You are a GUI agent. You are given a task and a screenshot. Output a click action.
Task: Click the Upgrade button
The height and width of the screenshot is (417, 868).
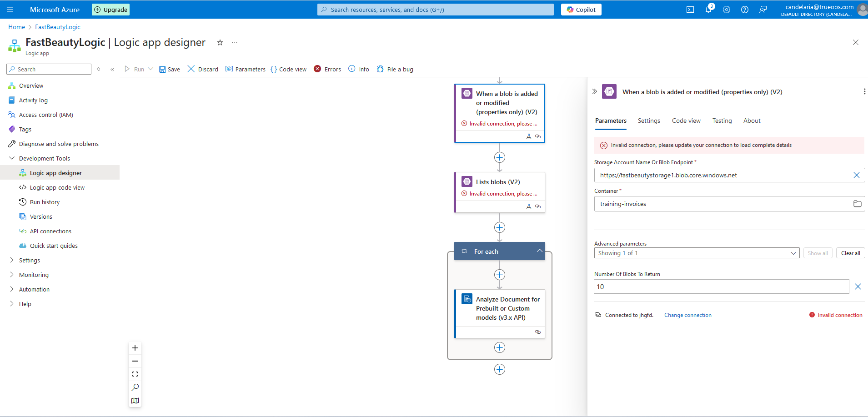pyautogui.click(x=110, y=10)
